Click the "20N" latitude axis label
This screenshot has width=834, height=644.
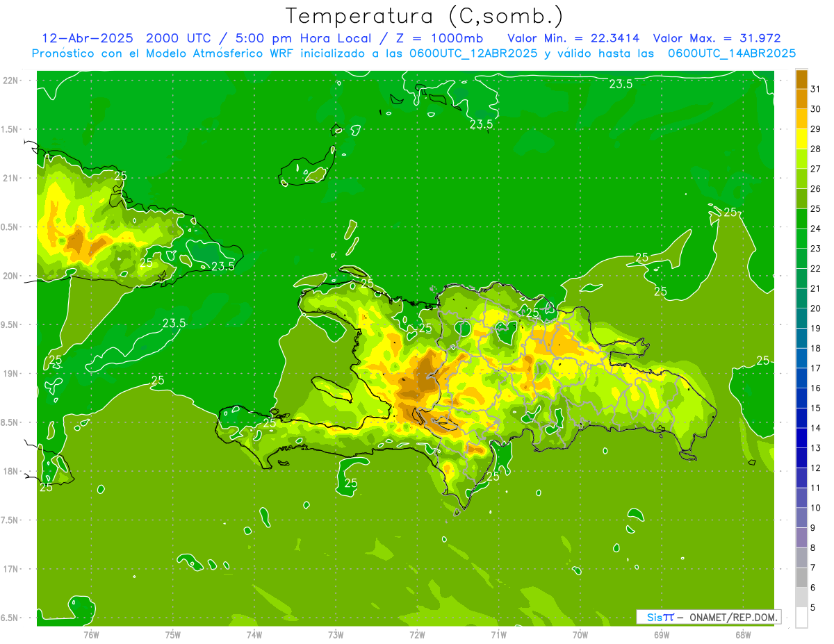(10, 276)
